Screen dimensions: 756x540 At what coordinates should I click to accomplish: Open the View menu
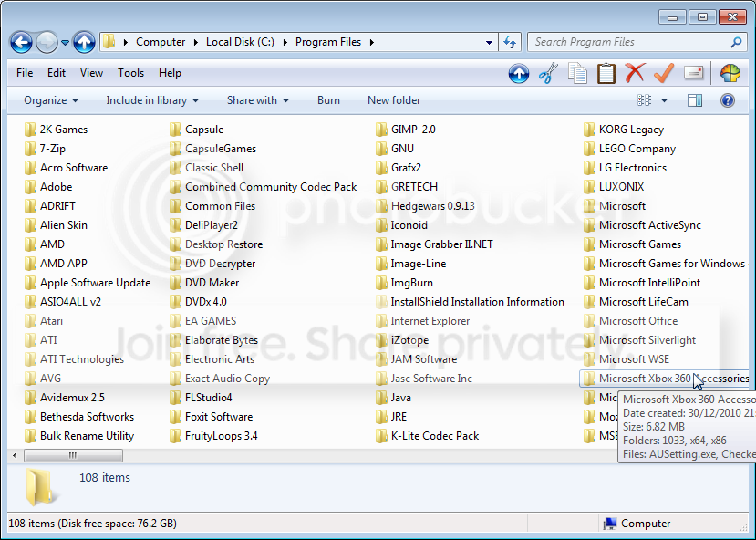91,73
